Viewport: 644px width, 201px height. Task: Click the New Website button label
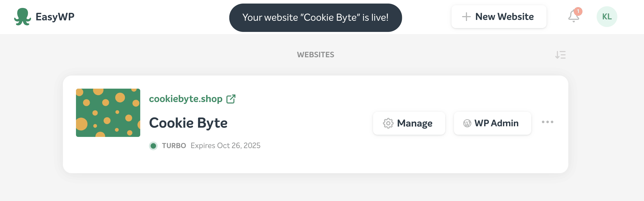point(504,17)
